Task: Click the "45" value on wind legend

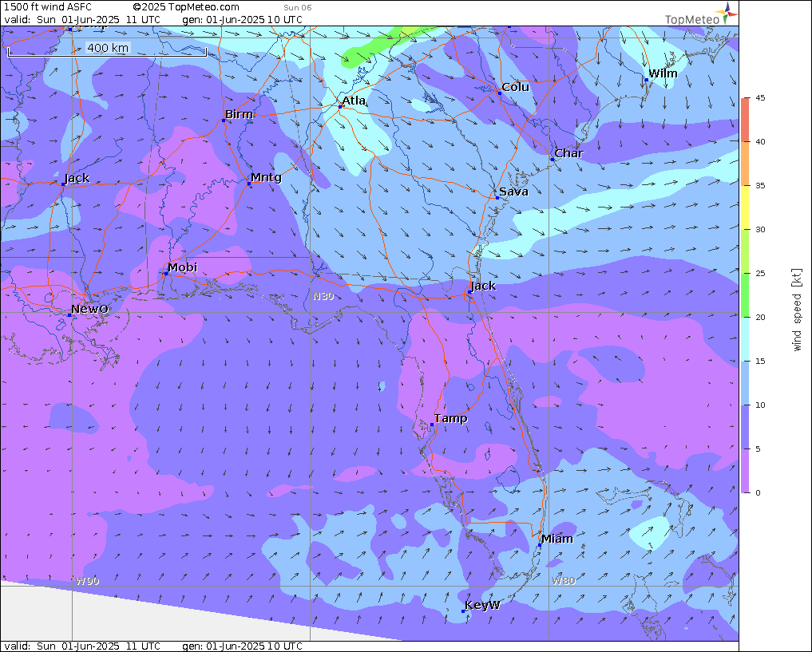Action: point(760,98)
